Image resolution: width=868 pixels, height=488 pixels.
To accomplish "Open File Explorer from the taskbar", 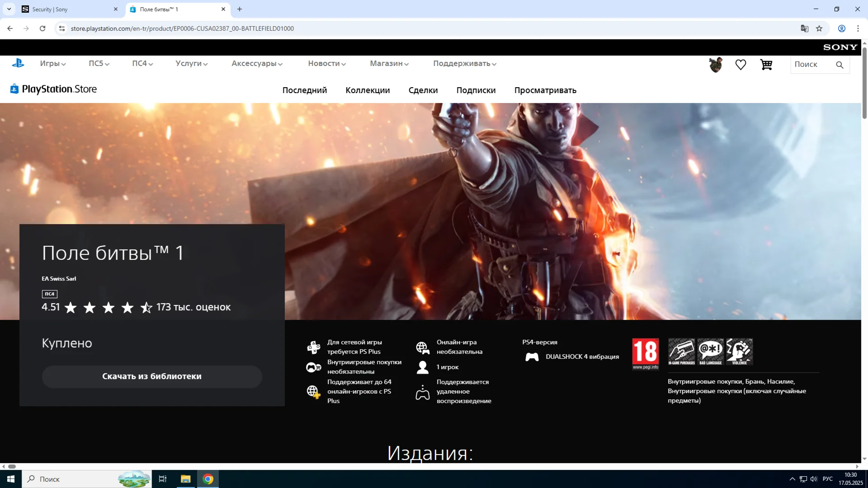I will 185,479.
